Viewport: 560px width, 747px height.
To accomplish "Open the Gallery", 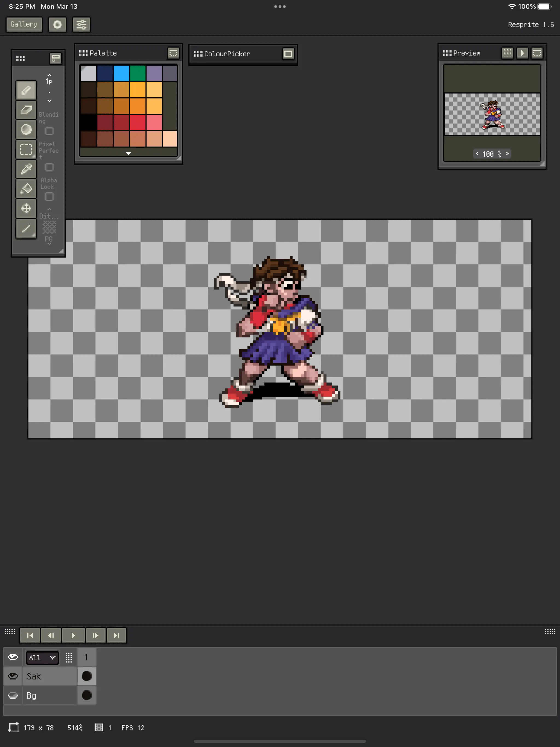I will pyautogui.click(x=24, y=24).
